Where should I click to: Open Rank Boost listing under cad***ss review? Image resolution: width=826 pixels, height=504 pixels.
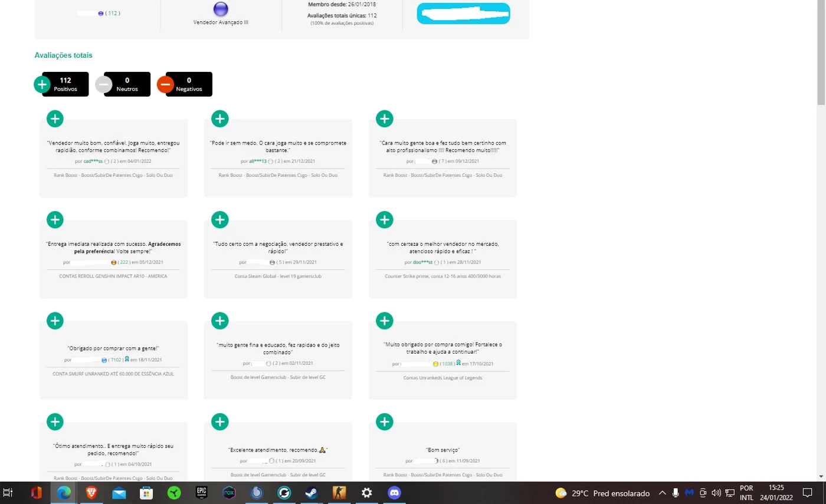pos(113,175)
